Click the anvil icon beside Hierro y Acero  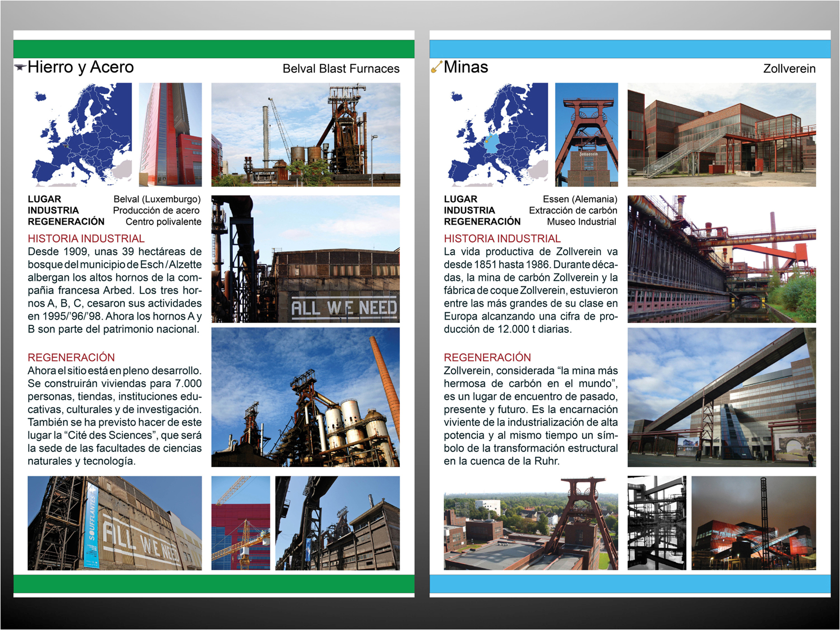20,67
